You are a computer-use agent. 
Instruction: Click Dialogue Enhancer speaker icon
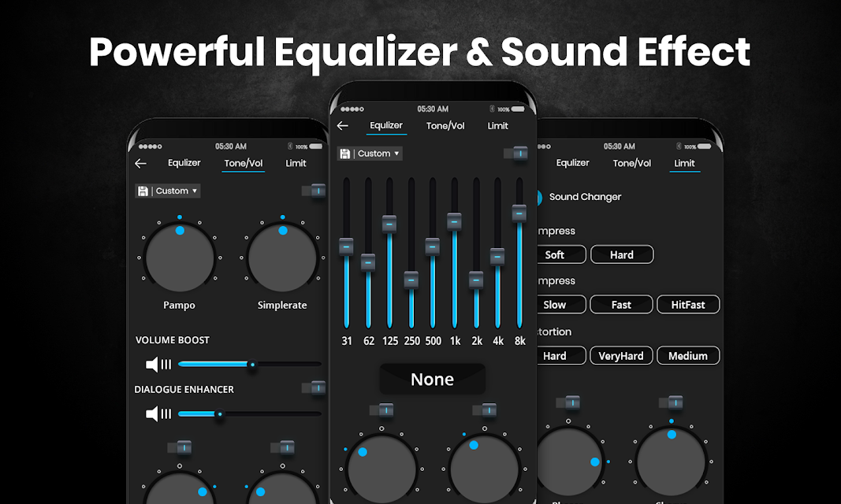[158, 413]
